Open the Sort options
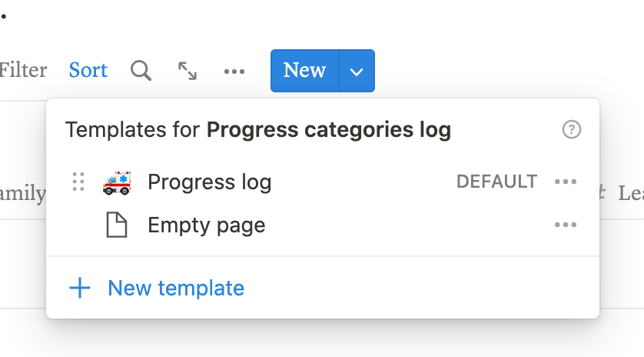Image resolution: width=644 pixels, height=357 pixels. pyautogui.click(x=88, y=71)
